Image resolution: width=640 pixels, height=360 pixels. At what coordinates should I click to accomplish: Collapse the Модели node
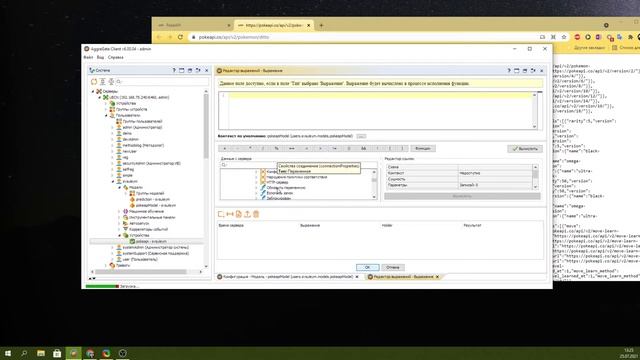[120, 187]
